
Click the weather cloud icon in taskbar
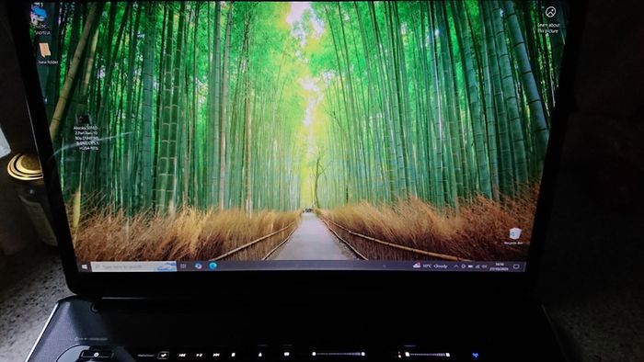[417, 266]
